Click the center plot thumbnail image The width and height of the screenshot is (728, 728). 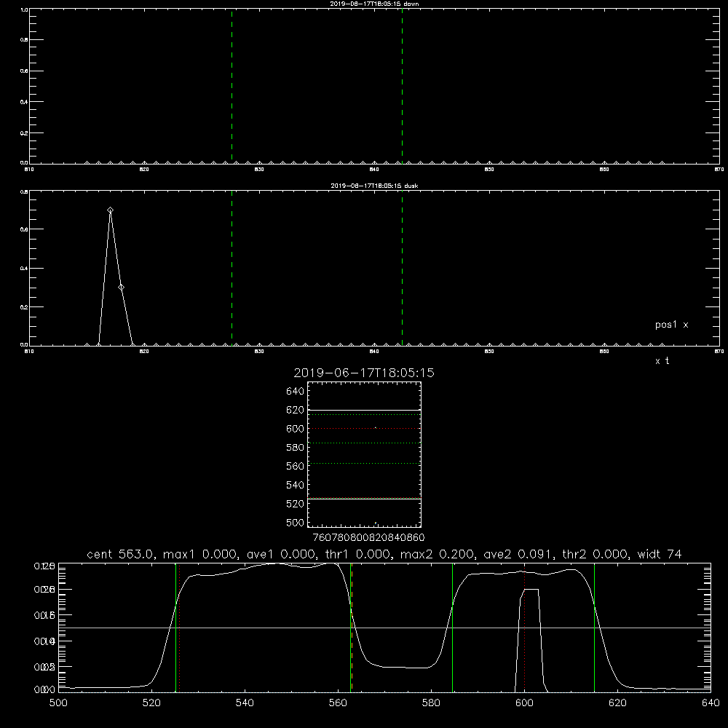[x=364, y=454]
